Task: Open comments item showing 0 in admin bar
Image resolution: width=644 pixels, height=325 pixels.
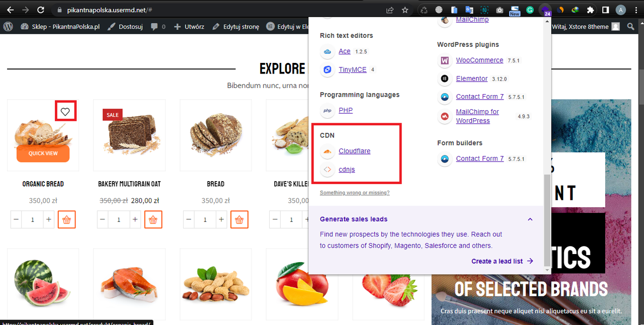Action: [x=158, y=27]
